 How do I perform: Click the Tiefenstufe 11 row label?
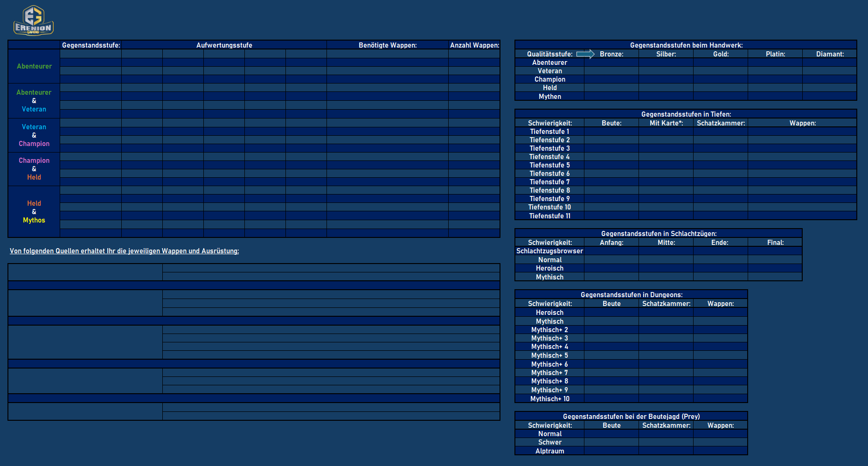(549, 216)
